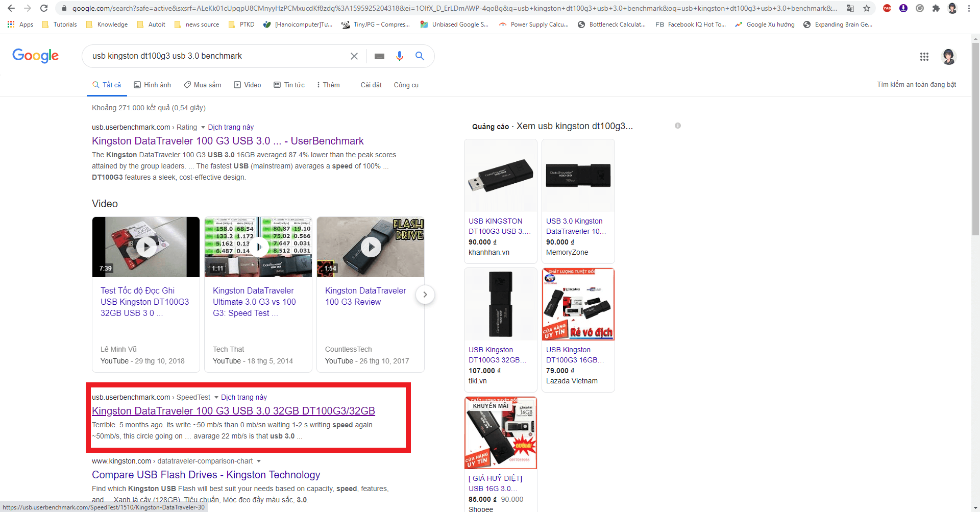The height and width of the screenshot is (512, 980).
Task: Expand dropdown arrow next to userbenchmark Rating
Action: pyautogui.click(x=203, y=127)
